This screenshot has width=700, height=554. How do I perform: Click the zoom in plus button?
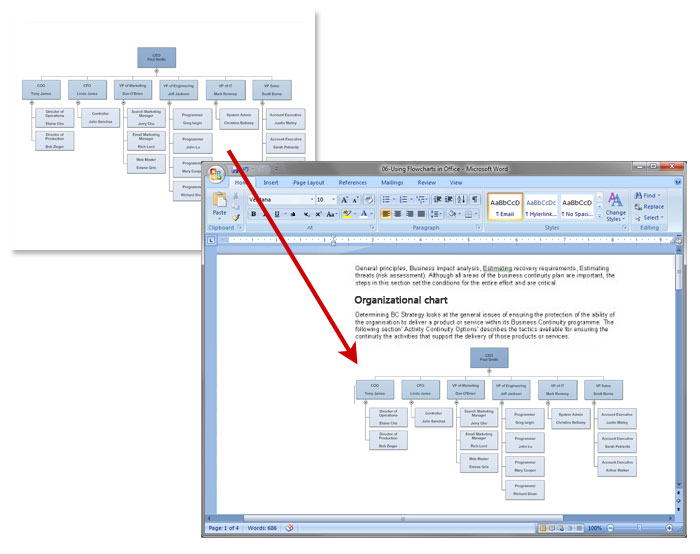[669, 527]
